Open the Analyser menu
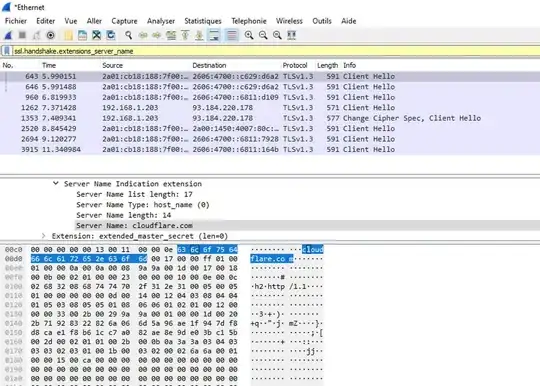Viewport: 540px width, 386px height. click(x=161, y=21)
